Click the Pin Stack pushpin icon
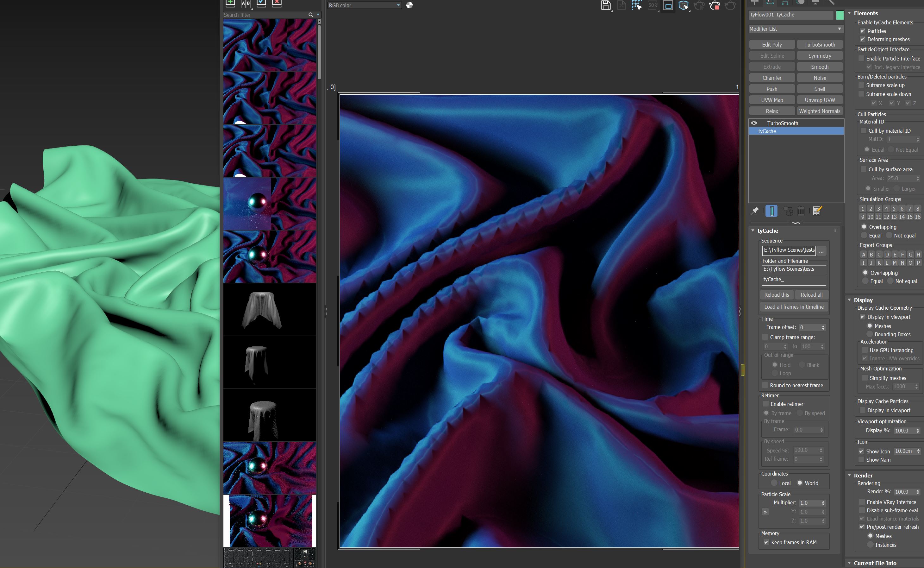 (x=754, y=211)
